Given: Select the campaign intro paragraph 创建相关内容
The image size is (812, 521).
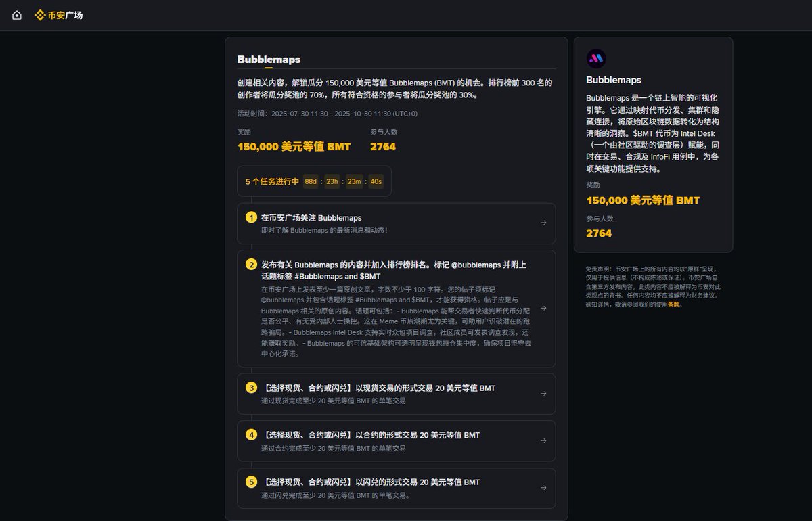Looking at the screenshot, I should pyautogui.click(x=395, y=89).
